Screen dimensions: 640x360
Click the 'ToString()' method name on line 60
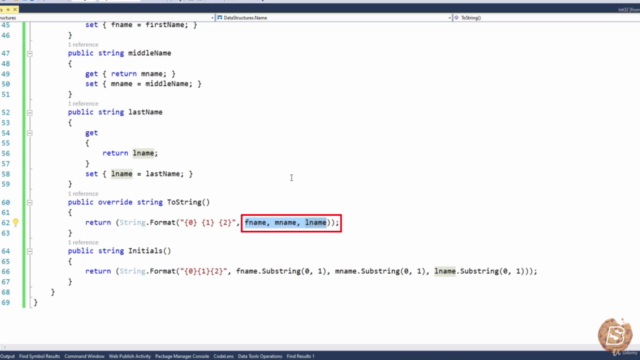[189, 202]
